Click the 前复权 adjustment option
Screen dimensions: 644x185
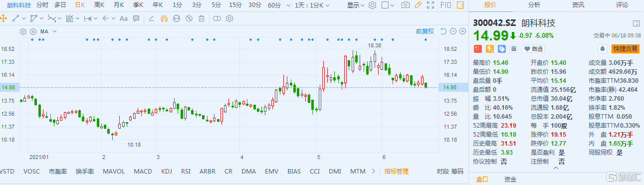(425, 31)
